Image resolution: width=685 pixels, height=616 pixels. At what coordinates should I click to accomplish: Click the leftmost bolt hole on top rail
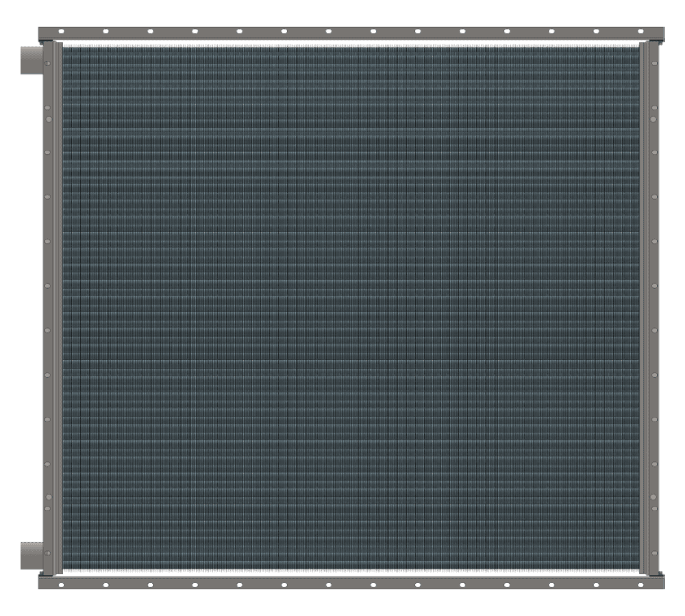pyautogui.click(x=61, y=31)
